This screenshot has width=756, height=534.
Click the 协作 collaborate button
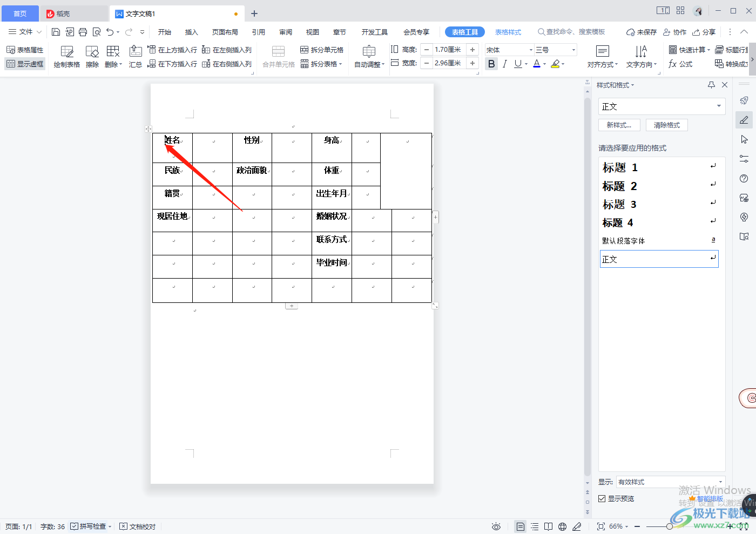click(x=675, y=32)
